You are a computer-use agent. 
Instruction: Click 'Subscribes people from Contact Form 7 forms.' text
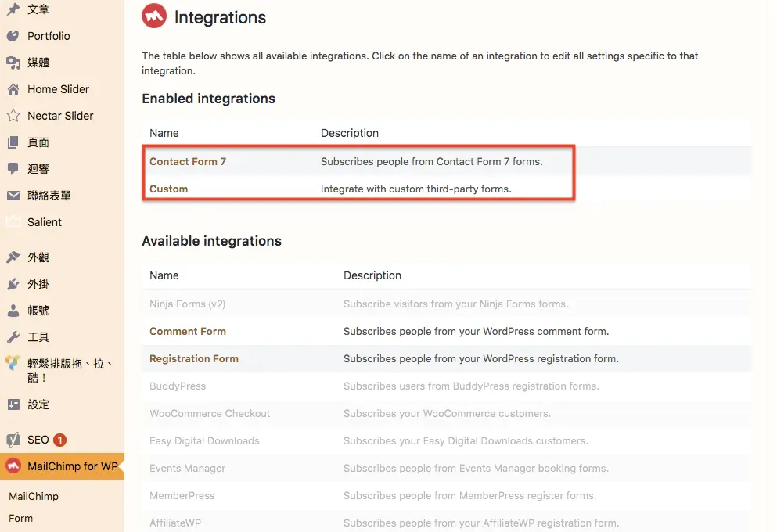pyautogui.click(x=432, y=161)
